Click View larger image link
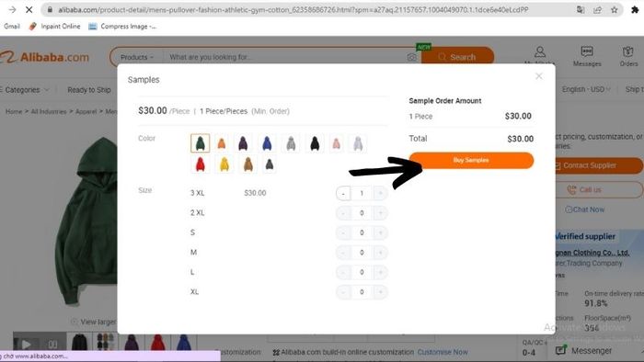The height and width of the screenshot is (362, 644). coord(94,322)
